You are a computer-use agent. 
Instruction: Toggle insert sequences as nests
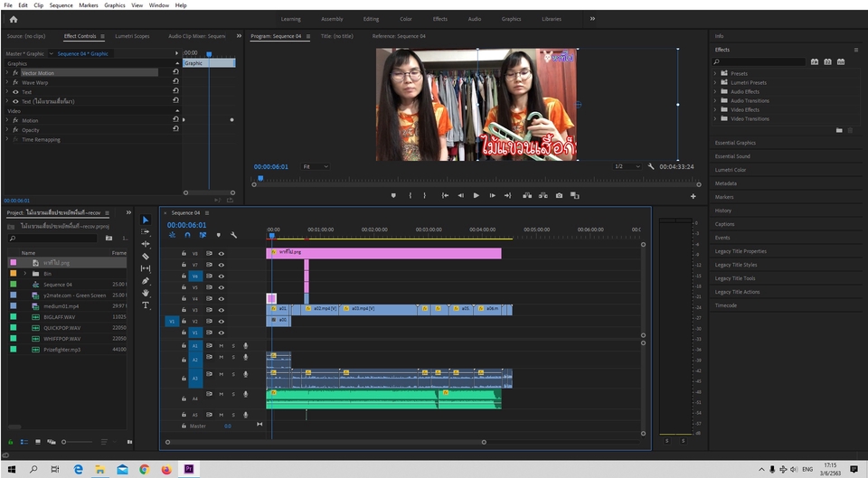click(172, 235)
